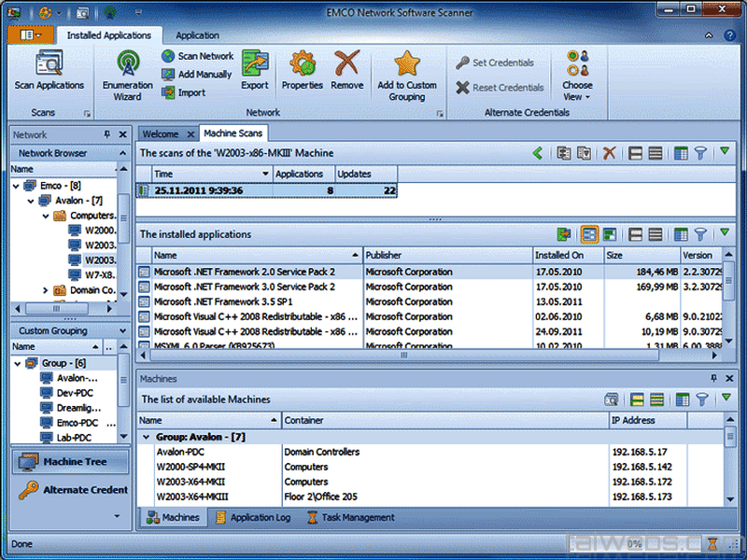Viewport: 747px width, 560px height.
Task: Click the red X delete scan icon
Action: [609, 153]
